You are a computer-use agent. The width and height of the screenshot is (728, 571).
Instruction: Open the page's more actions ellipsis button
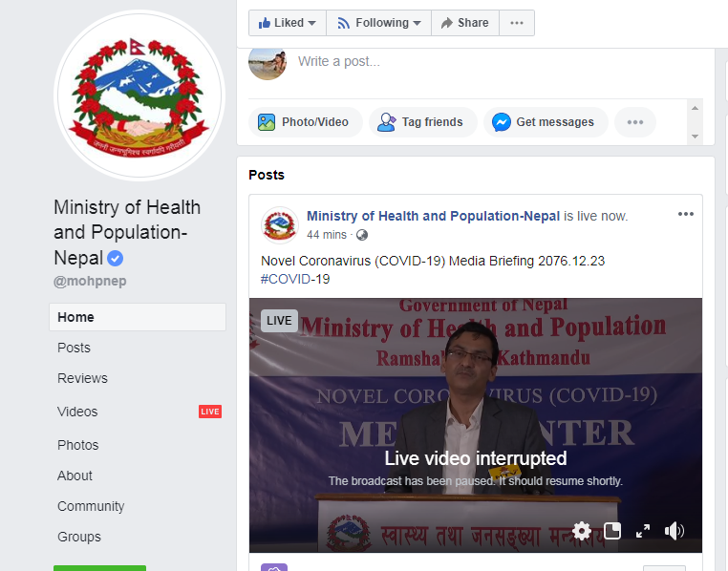click(x=517, y=23)
